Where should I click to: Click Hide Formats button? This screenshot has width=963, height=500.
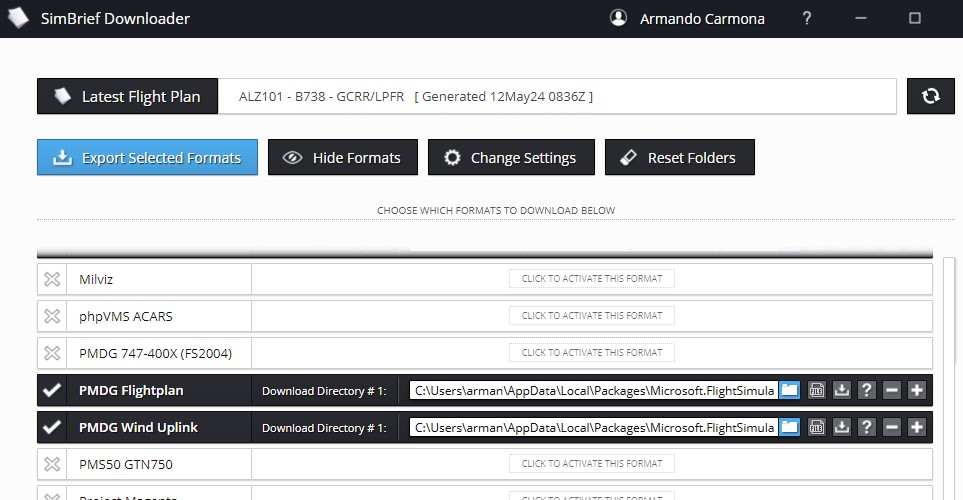[343, 157]
